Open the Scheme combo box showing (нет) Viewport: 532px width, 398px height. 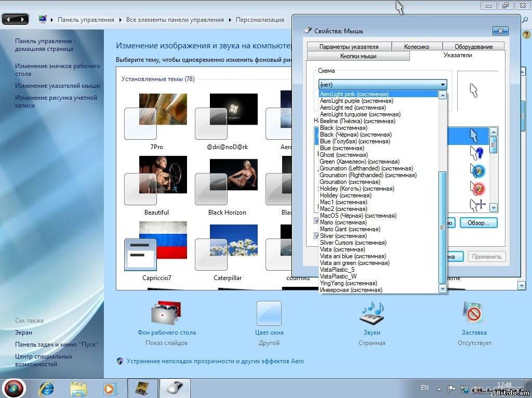382,85
